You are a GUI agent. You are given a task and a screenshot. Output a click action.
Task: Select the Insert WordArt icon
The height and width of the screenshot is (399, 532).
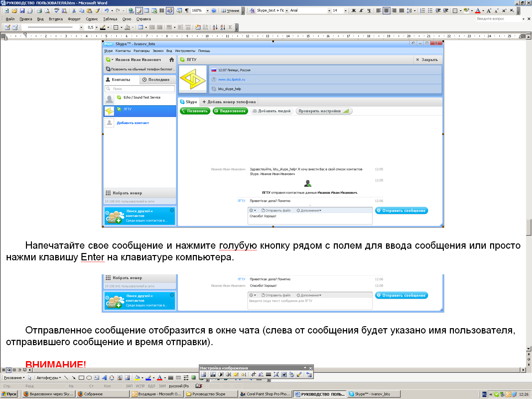(104, 378)
